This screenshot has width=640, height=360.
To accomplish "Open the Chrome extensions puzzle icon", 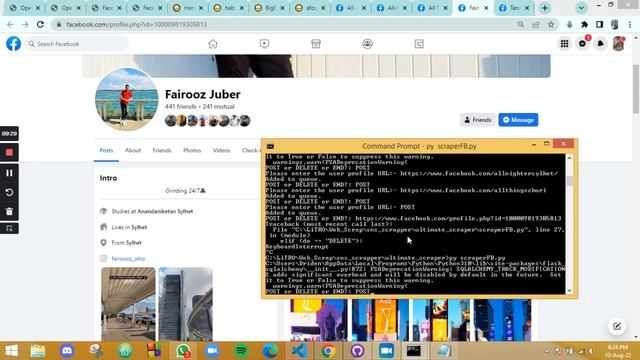I will coord(584,24).
